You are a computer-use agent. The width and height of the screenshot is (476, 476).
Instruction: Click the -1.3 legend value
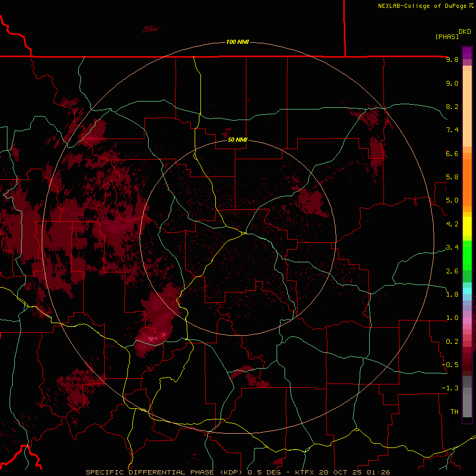[450, 388]
